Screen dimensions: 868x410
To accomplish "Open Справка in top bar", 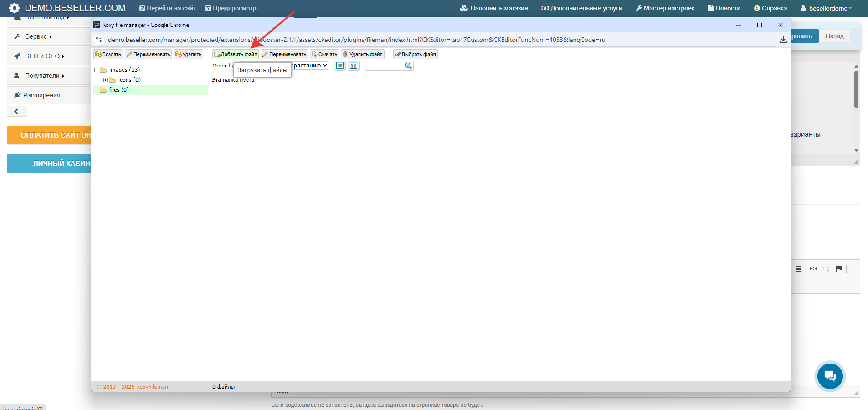I will [770, 8].
